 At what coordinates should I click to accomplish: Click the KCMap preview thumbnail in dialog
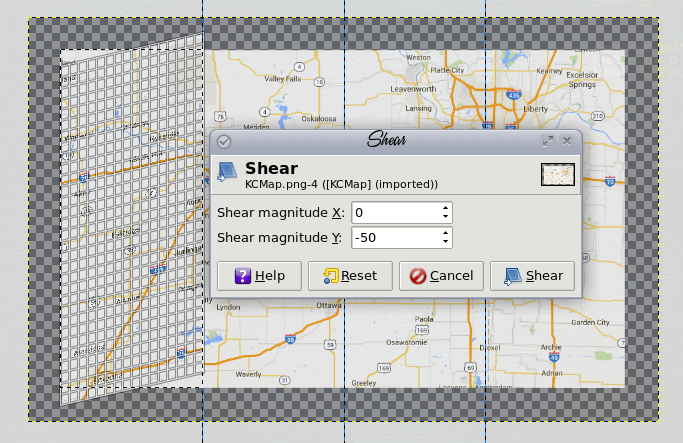558,175
